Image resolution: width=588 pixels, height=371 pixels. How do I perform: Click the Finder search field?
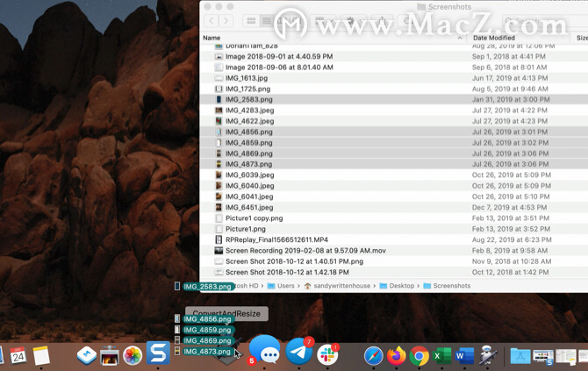coord(544,21)
